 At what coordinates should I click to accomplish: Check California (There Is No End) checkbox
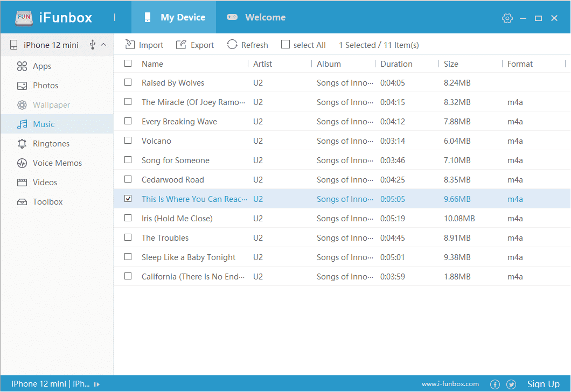pyautogui.click(x=128, y=276)
